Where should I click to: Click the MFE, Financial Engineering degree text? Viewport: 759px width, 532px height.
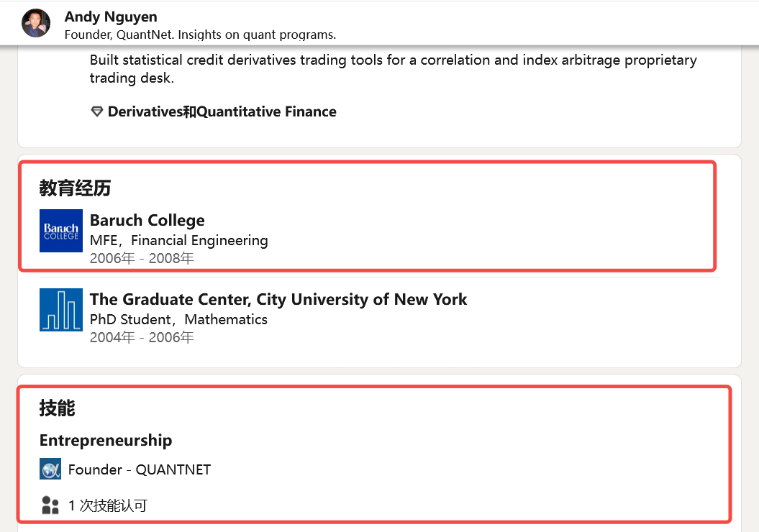[x=178, y=241]
